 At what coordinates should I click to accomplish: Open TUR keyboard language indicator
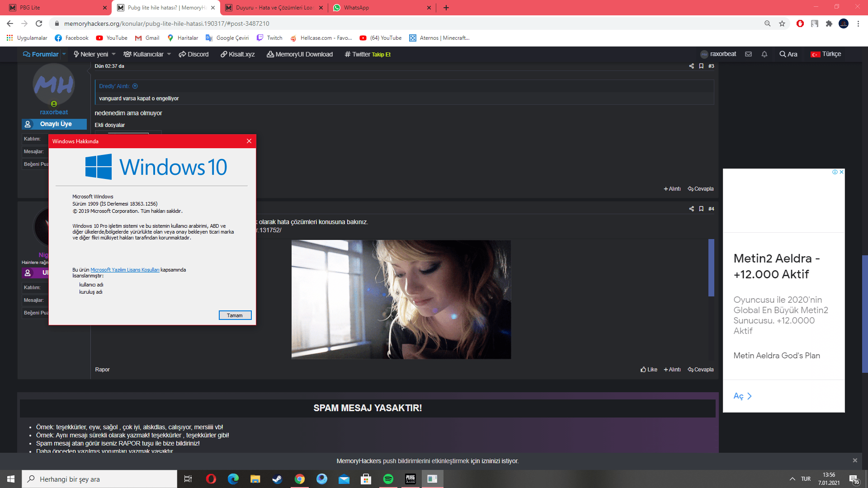(806, 479)
